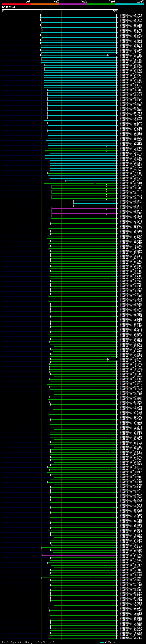
Task: Click label UniRef100_B1X4R7
Action: point(131,241)
